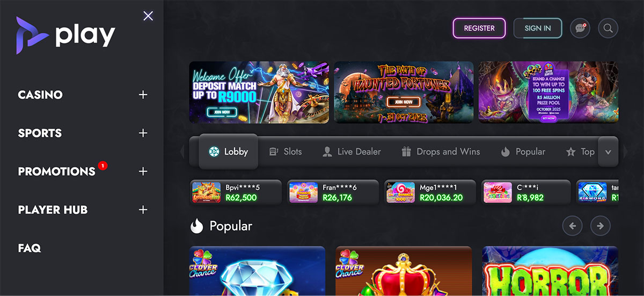Click the Sign In button
Screen dimensions: 644x296
538,28
